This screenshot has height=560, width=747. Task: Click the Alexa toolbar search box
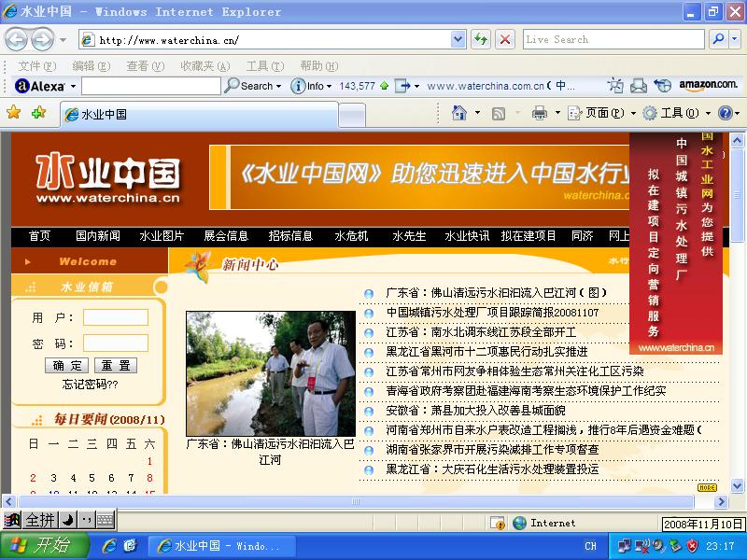click(151, 86)
